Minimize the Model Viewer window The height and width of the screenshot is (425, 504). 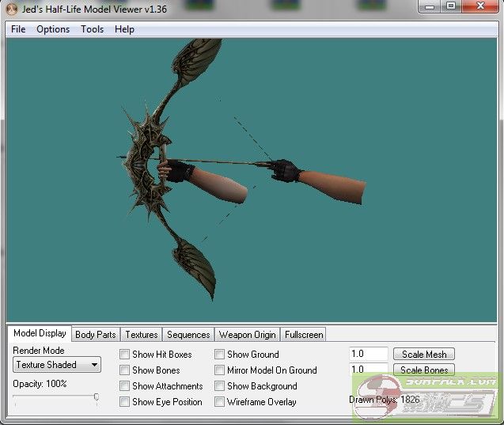coord(430,6)
